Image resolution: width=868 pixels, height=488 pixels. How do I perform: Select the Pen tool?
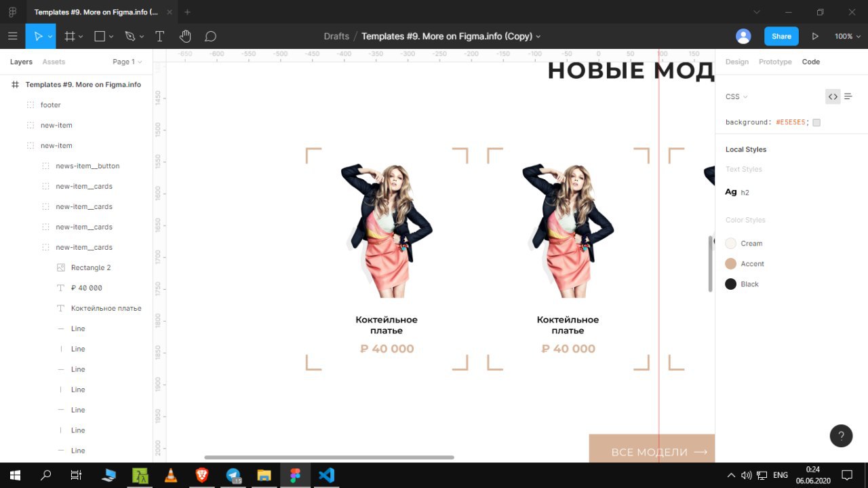[x=130, y=36]
